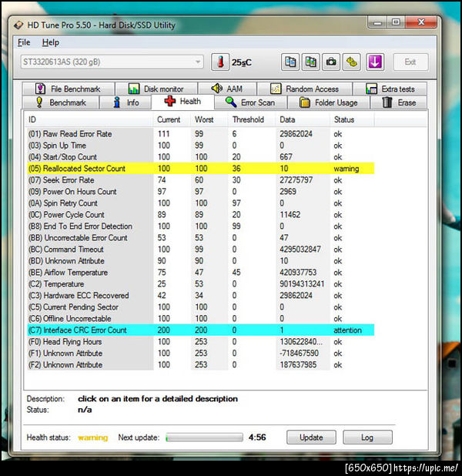Click the Exit button
The width and height of the screenshot is (462, 476).
click(410, 62)
